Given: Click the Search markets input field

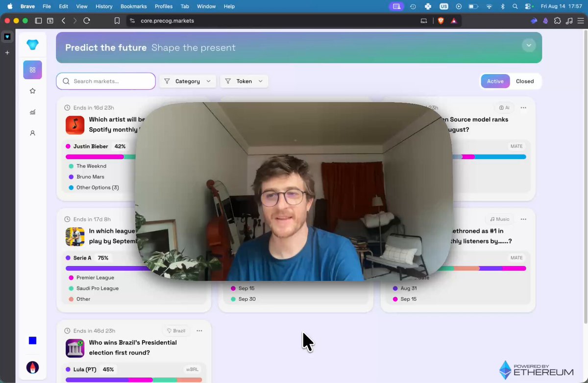Looking at the screenshot, I should pos(106,81).
